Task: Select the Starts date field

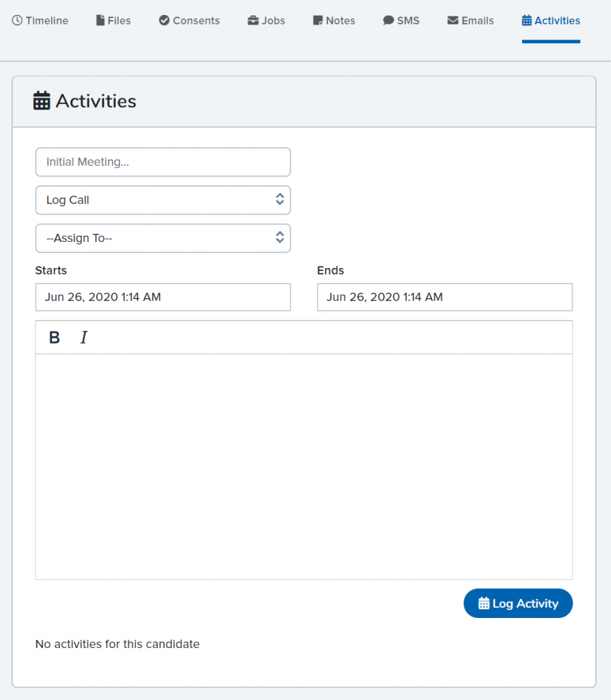Action: [x=163, y=297]
